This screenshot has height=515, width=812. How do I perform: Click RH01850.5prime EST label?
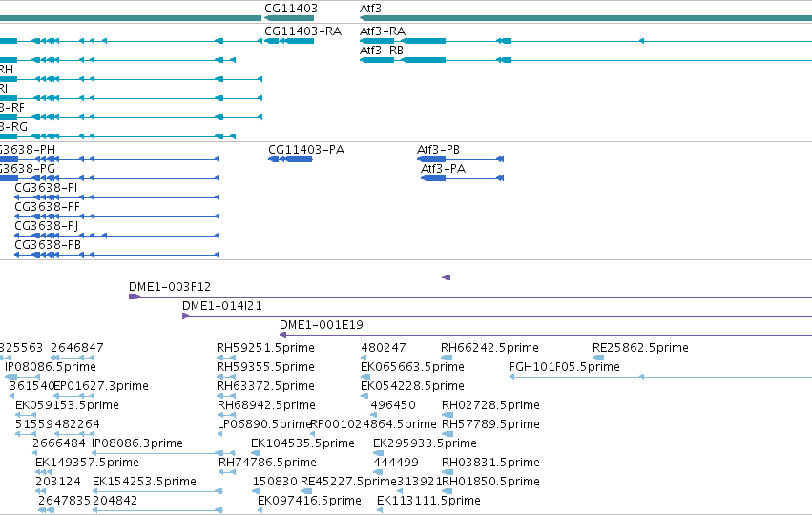click(490, 482)
